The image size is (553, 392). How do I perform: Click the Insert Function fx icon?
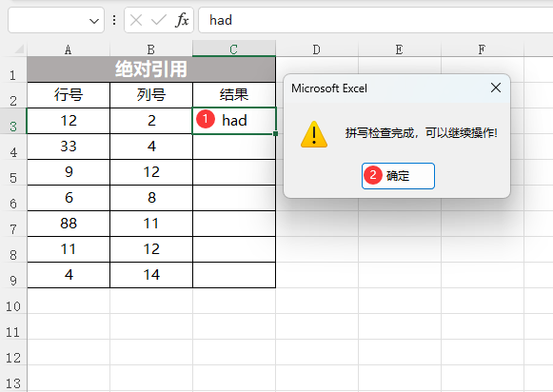(x=182, y=20)
